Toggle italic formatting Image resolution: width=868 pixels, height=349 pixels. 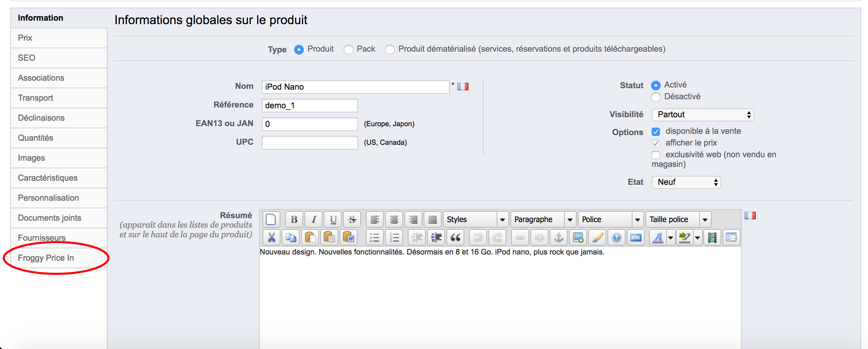pos(313,219)
